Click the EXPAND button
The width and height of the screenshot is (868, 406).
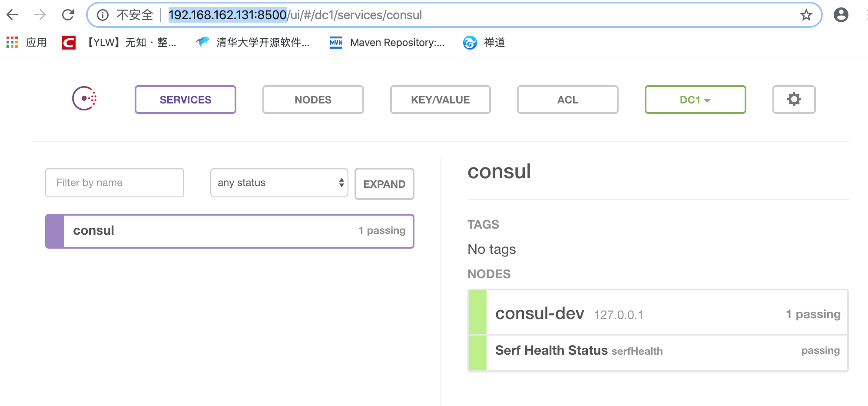(384, 184)
